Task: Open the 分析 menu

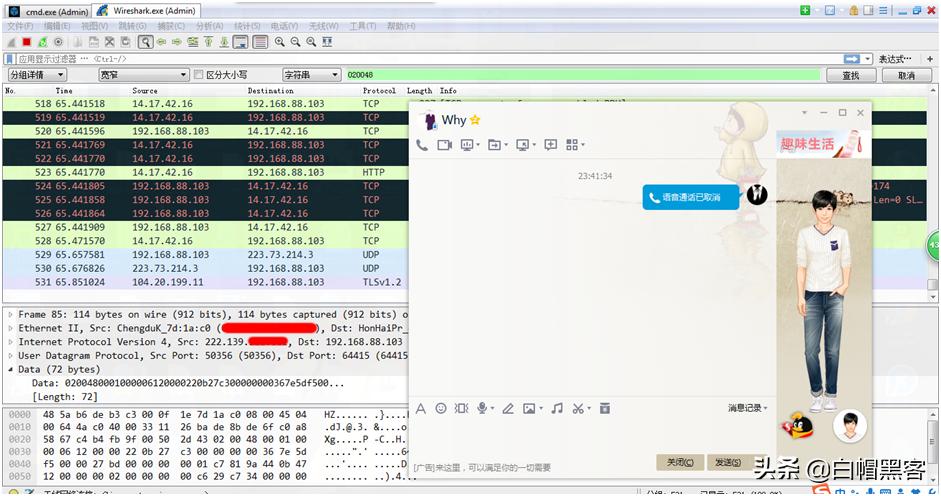Action: point(209,26)
